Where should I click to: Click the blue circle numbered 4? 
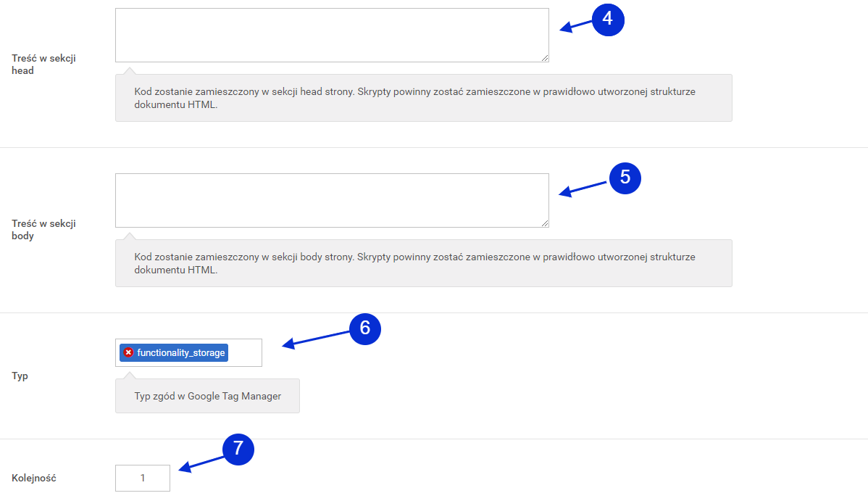point(608,20)
